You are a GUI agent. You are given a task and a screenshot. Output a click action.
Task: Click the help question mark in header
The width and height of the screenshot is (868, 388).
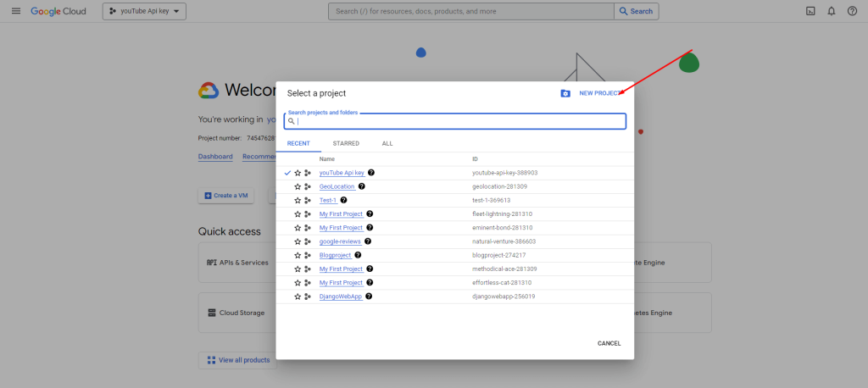(852, 11)
